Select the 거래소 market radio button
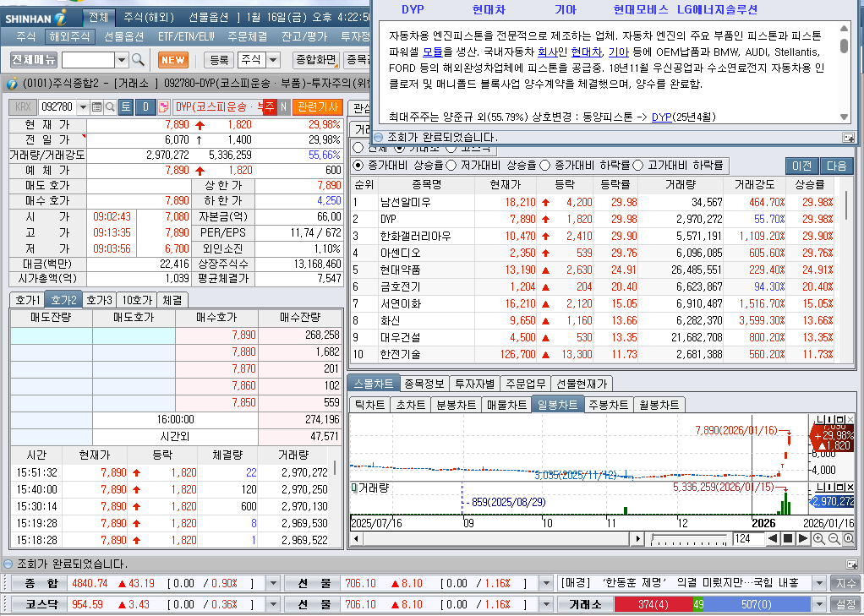Image resolution: width=864 pixels, height=616 pixels. coord(401,148)
